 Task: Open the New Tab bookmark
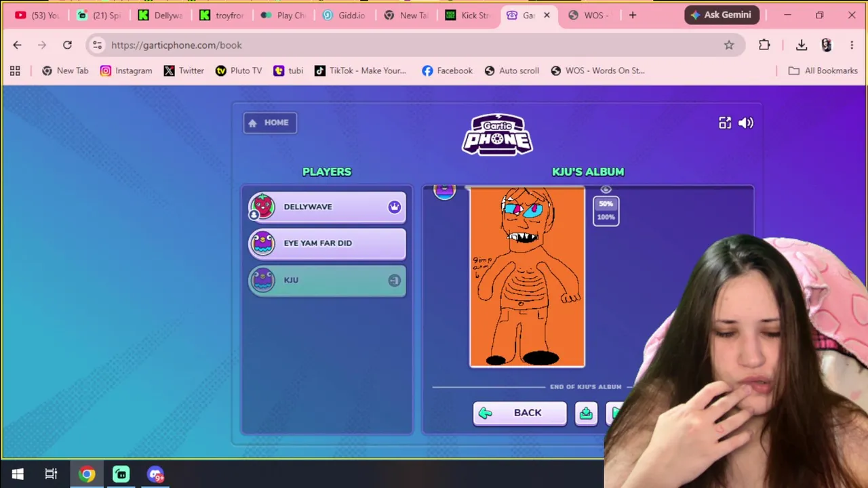(65, 70)
